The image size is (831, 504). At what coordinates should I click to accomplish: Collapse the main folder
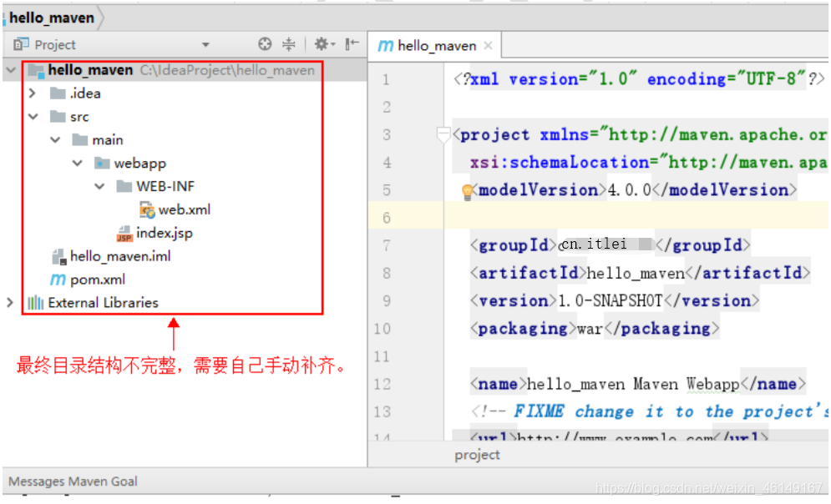point(55,139)
